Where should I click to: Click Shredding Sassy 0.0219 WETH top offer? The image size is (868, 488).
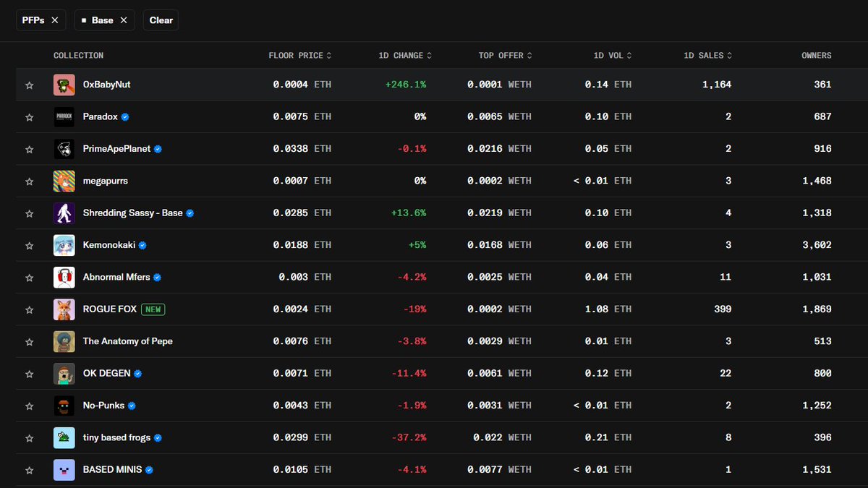pos(499,213)
